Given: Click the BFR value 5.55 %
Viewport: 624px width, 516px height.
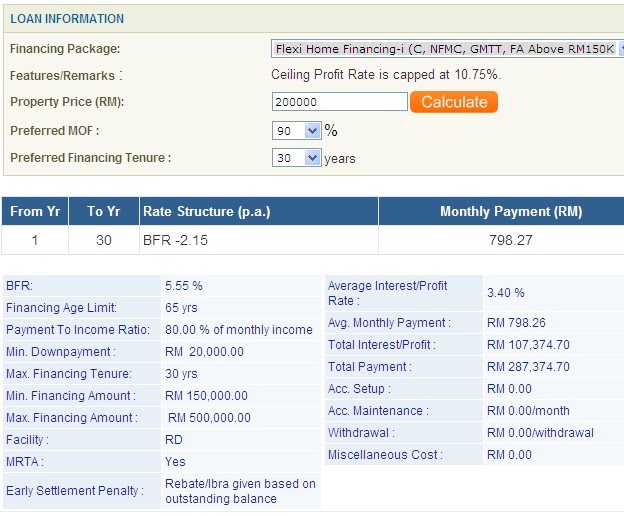Looking at the screenshot, I should [184, 286].
